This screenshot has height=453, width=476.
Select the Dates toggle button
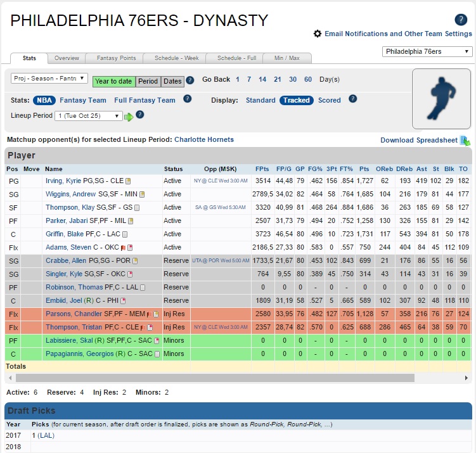[172, 81]
